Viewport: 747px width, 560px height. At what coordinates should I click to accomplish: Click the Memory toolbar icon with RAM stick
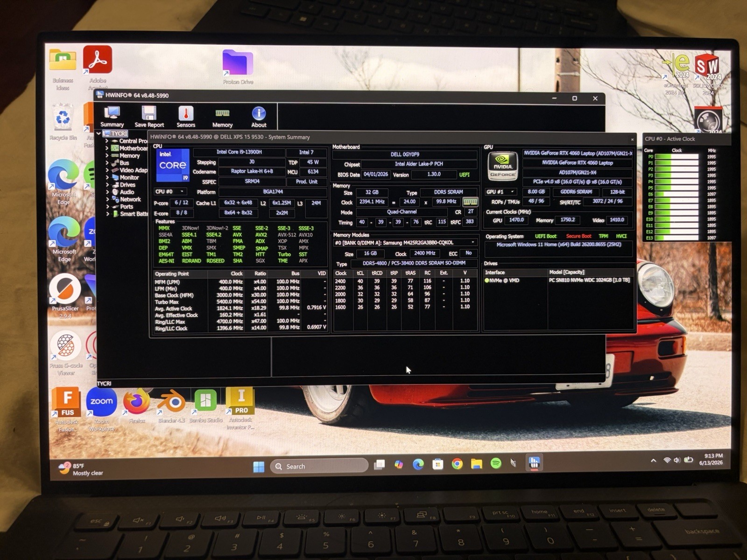click(x=222, y=117)
